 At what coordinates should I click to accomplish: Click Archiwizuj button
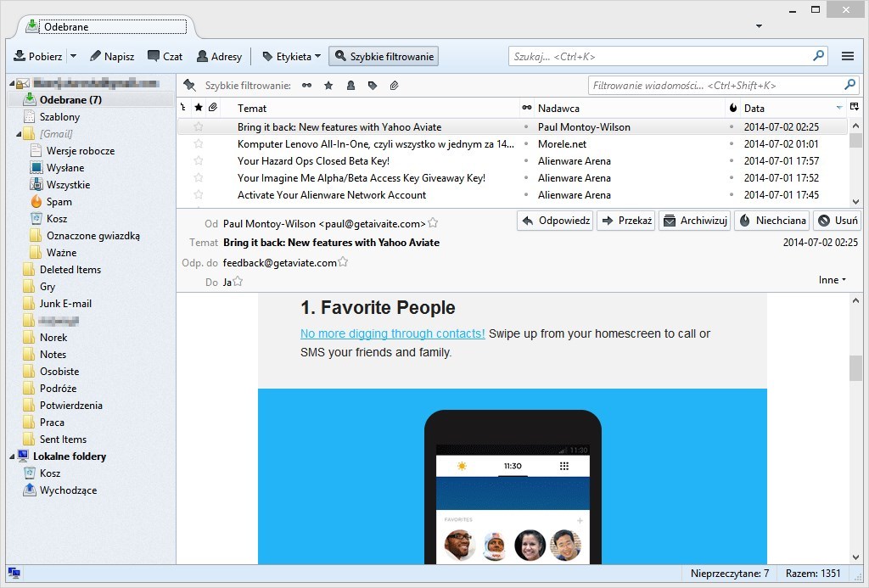(x=695, y=221)
